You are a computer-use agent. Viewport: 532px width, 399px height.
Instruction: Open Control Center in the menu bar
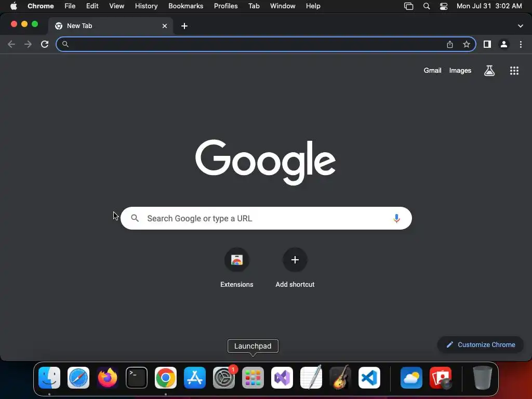coord(444,6)
